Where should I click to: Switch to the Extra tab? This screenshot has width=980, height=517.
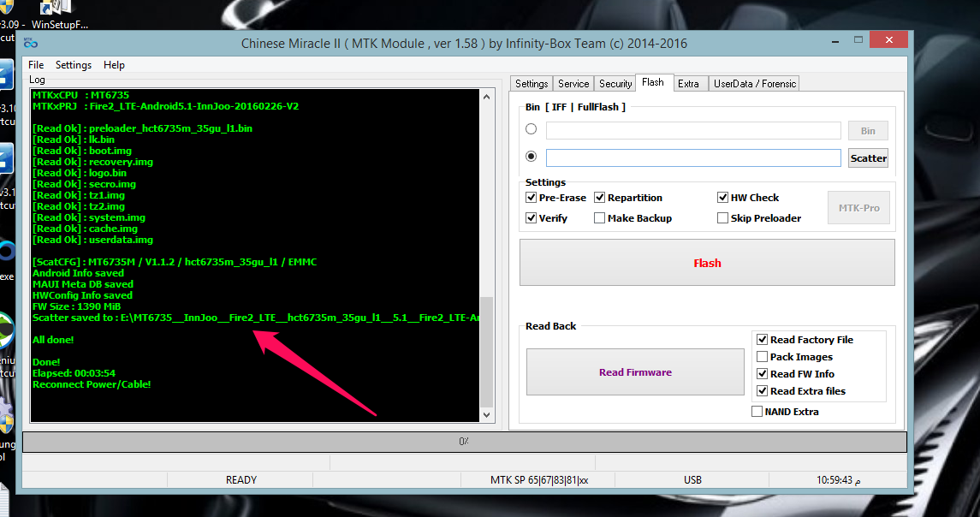[688, 84]
